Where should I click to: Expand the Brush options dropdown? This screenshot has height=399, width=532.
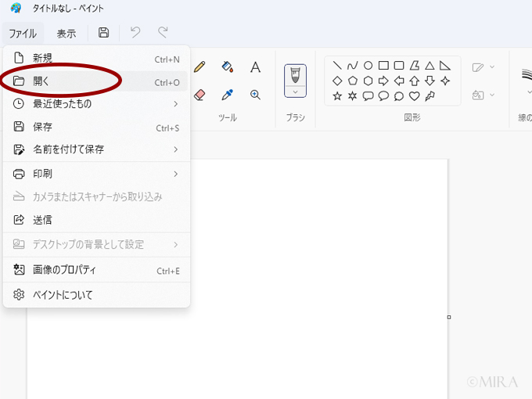(295, 92)
